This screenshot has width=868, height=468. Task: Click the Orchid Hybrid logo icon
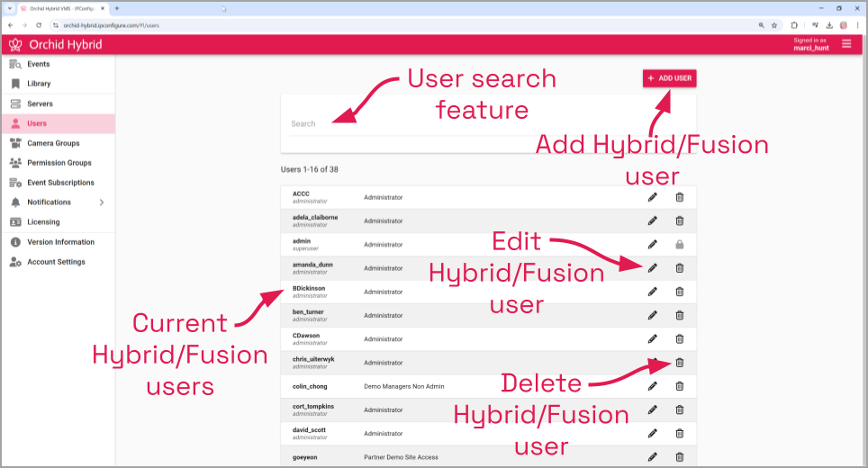pyautogui.click(x=15, y=44)
